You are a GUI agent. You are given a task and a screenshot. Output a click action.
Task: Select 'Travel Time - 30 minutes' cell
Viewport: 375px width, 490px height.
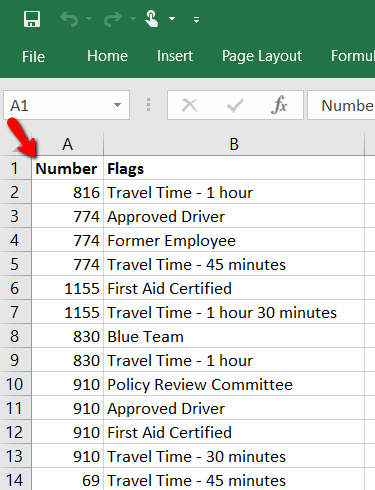[x=234, y=456]
